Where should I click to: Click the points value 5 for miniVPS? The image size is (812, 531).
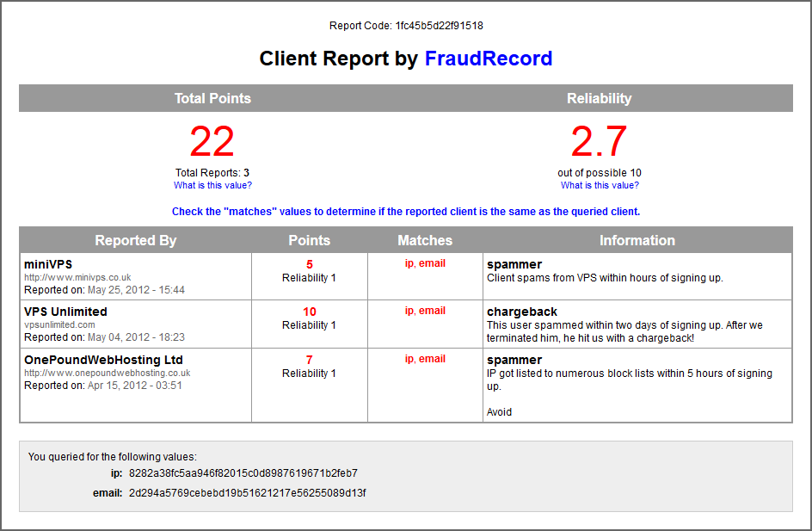(309, 265)
